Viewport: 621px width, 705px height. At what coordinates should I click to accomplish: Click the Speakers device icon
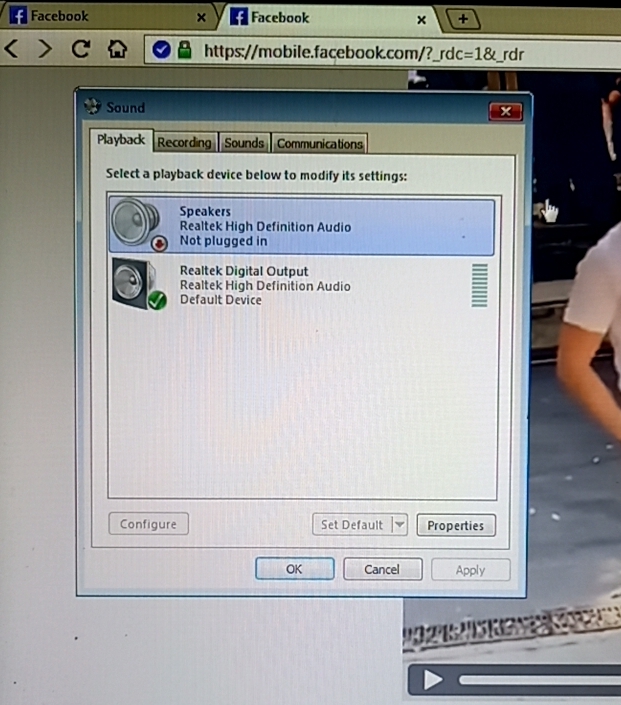coord(138,225)
